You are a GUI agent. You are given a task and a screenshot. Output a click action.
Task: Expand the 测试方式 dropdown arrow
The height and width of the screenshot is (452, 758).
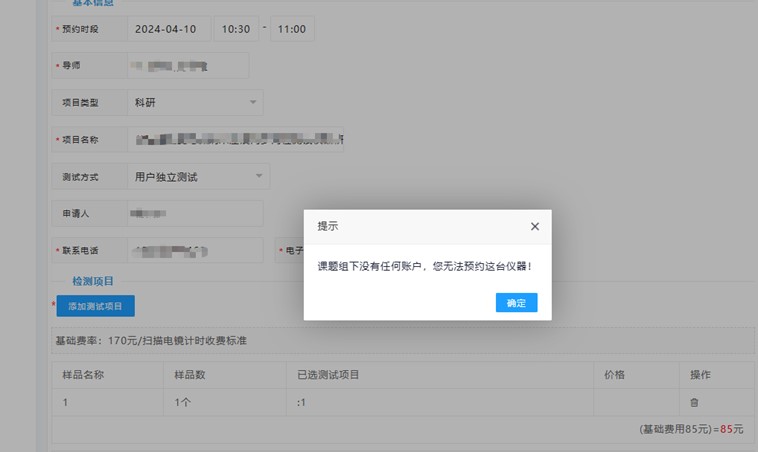point(260,177)
